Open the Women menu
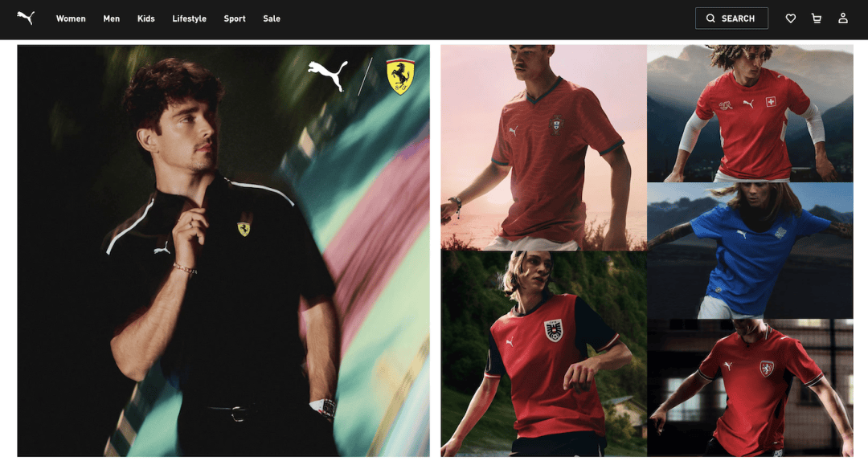 [71, 18]
